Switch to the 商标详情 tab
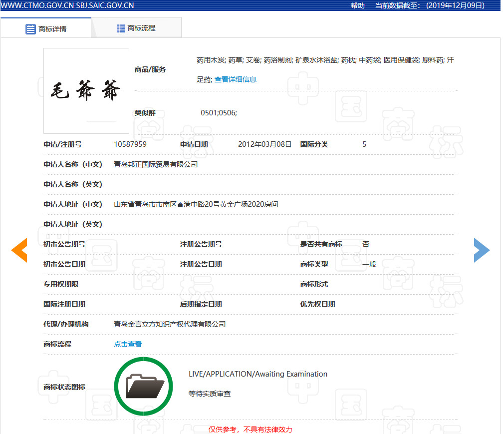504x434 pixels. click(46, 28)
